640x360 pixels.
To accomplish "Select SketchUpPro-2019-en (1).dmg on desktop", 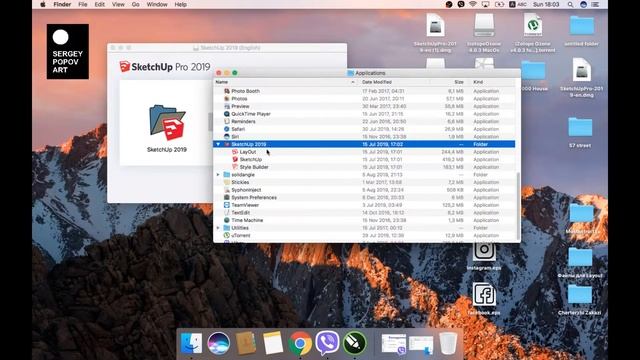I will pyautogui.click(x=435, y=33).
